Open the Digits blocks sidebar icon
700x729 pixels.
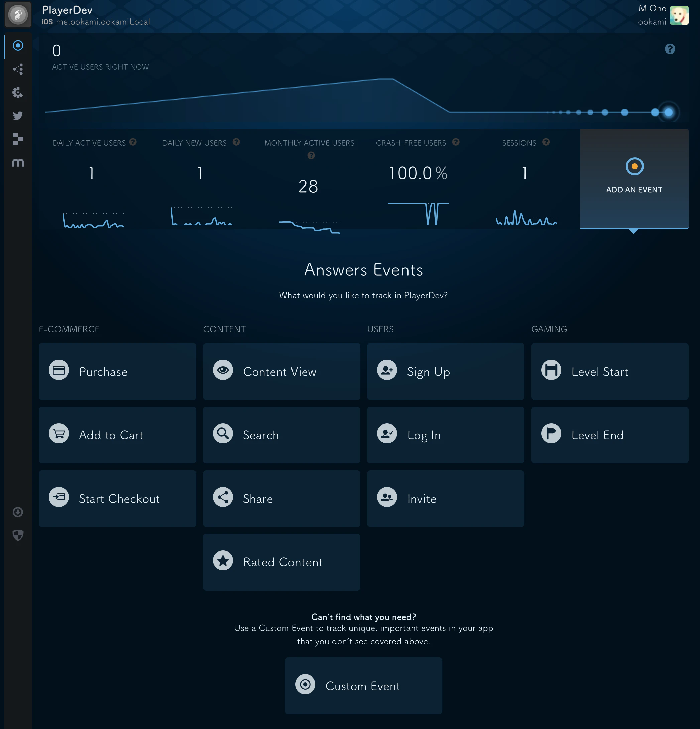[18, 139]
